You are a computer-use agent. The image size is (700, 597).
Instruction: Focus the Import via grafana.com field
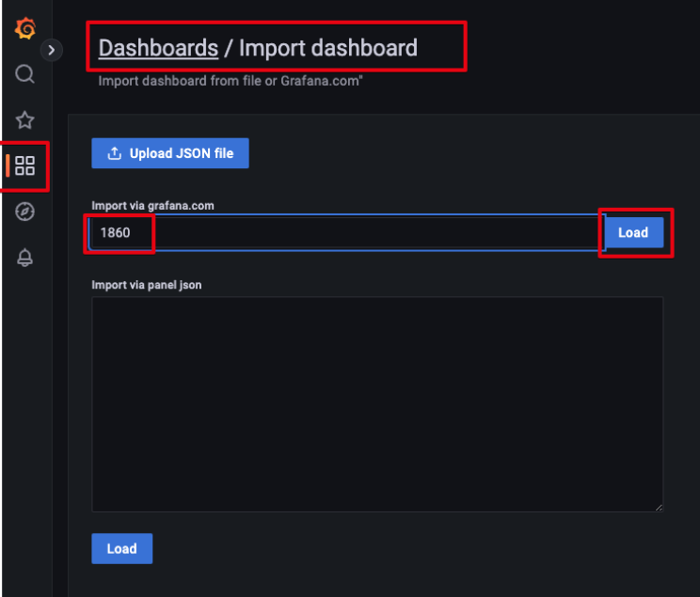click(346, 232)
